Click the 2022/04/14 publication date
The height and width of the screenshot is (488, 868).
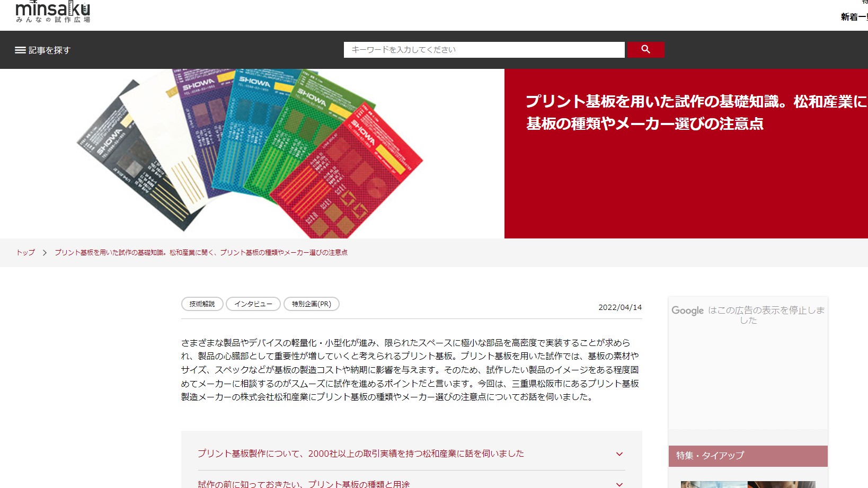(620, 307)
